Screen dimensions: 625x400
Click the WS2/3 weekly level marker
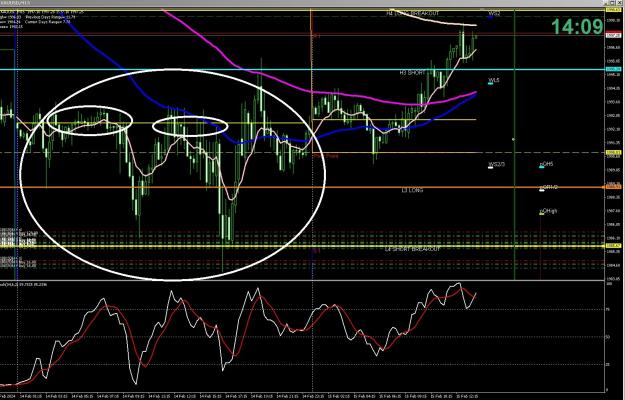496,164
